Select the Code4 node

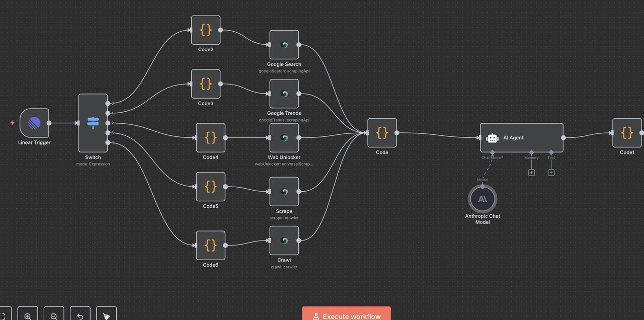(x=211, y=137)
